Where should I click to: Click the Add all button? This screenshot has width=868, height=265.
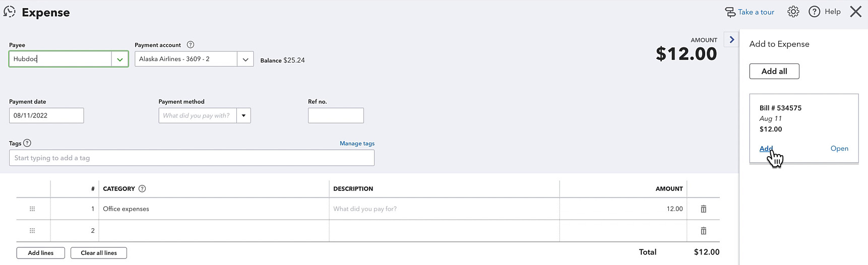[774, 71]
